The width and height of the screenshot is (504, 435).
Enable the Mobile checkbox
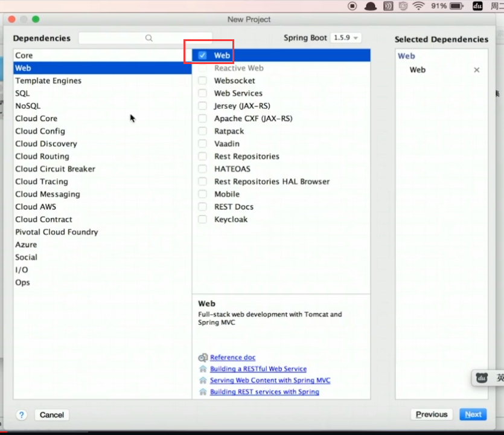202,194
